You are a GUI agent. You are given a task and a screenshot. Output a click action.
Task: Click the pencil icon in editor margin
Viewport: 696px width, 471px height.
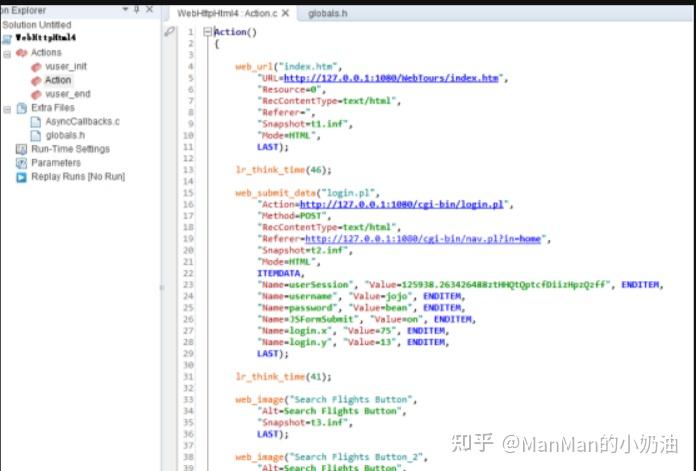(170, 32)
